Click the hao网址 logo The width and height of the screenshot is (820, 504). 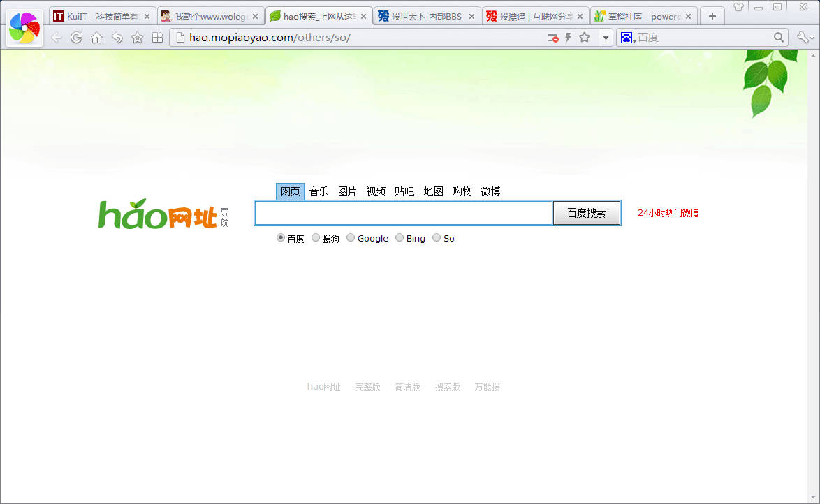pyautogui.click(x=163, y=214)
